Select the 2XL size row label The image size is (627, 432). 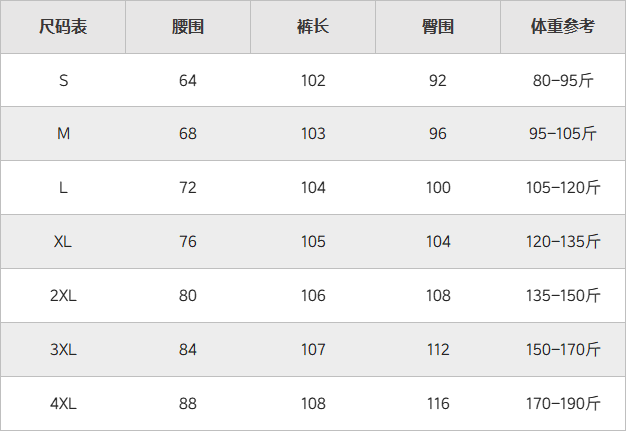pyautogui.click(x=63, y=296)
